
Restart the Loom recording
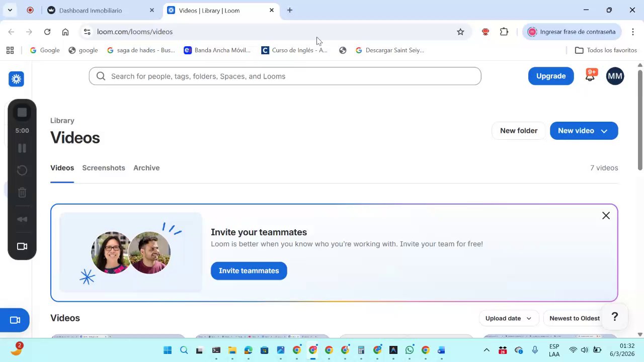coord(22,170)
